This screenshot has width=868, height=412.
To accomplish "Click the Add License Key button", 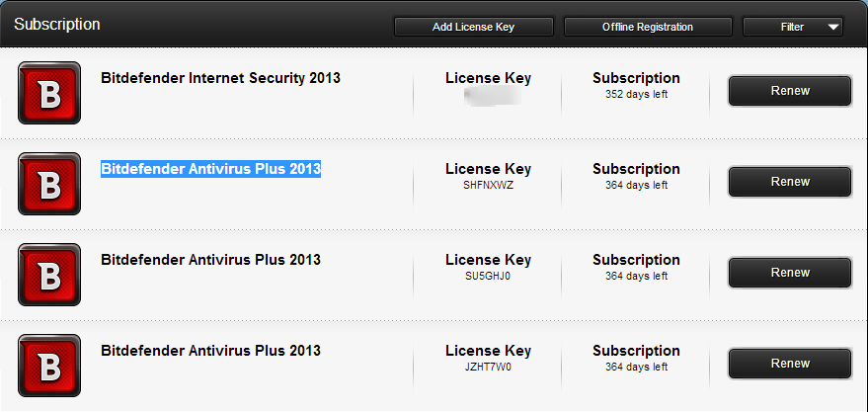I will (474, 27).
